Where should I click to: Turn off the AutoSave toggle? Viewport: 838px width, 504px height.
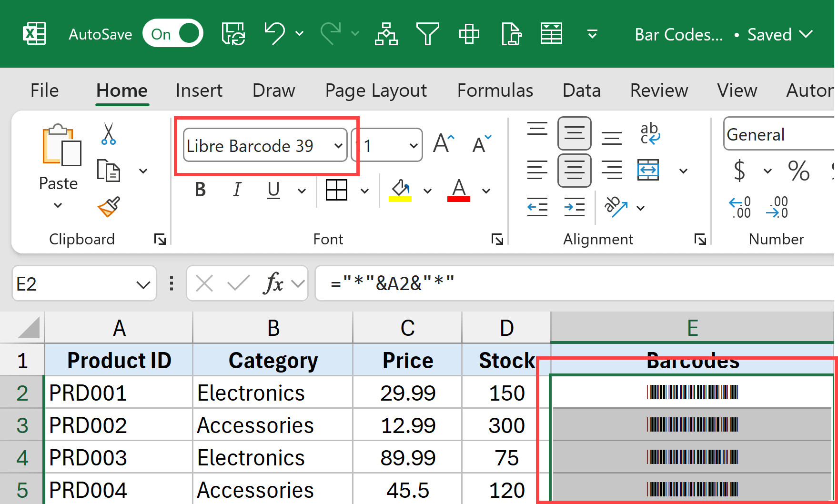point(172,33)
